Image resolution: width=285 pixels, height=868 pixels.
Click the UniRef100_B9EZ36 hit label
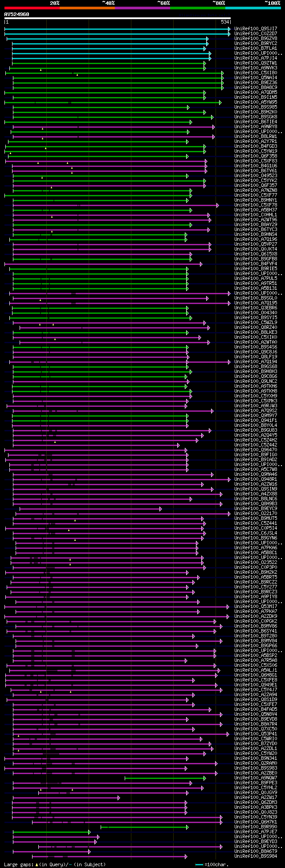[x=256, y=83]
